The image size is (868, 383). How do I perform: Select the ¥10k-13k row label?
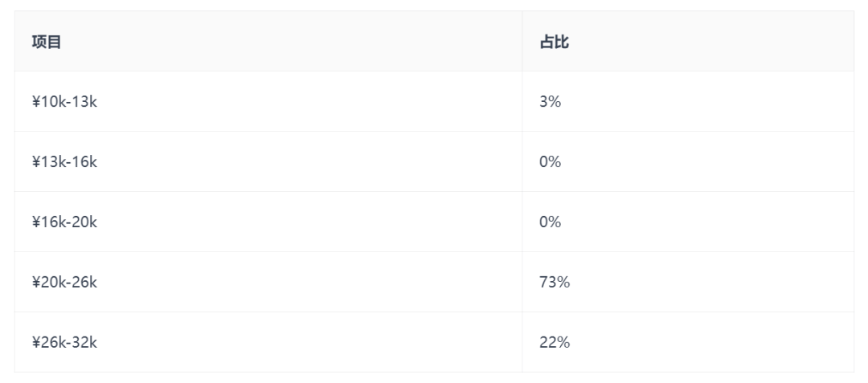tap(64, 102)
